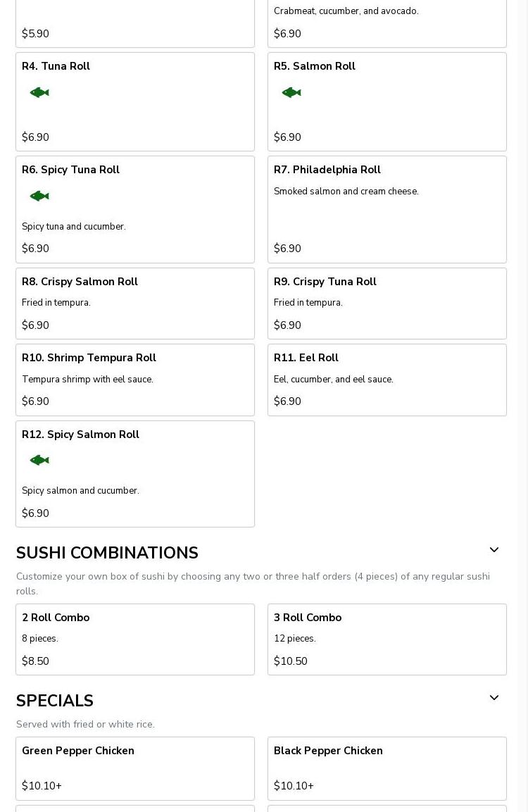Click the fish icon on Salmon Roll

(x=291, y=92)
